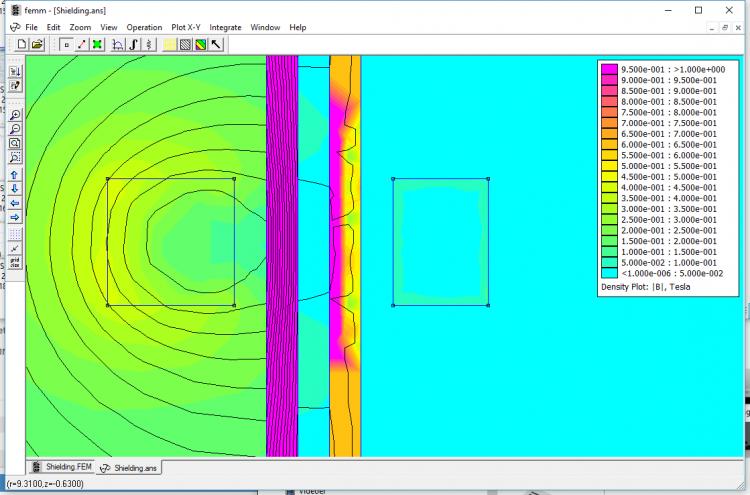
Task: Enable the green area selection mode
Action: tap(96, 45)
